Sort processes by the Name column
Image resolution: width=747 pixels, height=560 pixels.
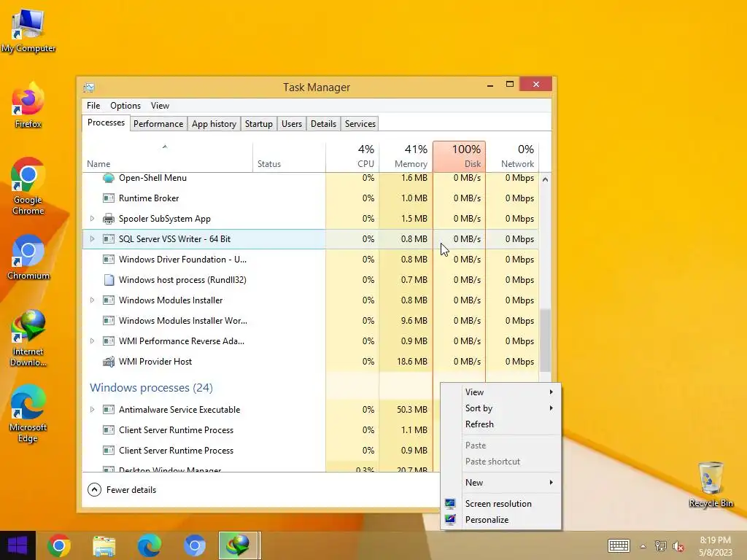[167, 157]
